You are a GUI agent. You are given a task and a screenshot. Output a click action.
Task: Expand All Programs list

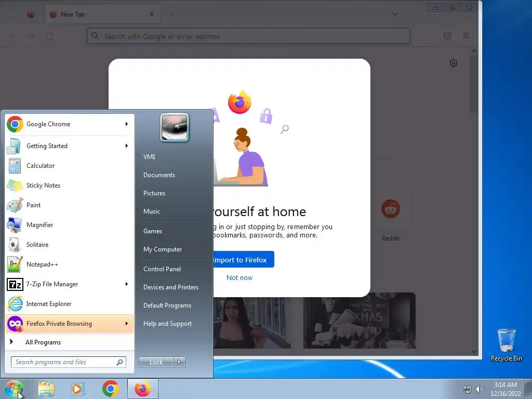[70, 342]
